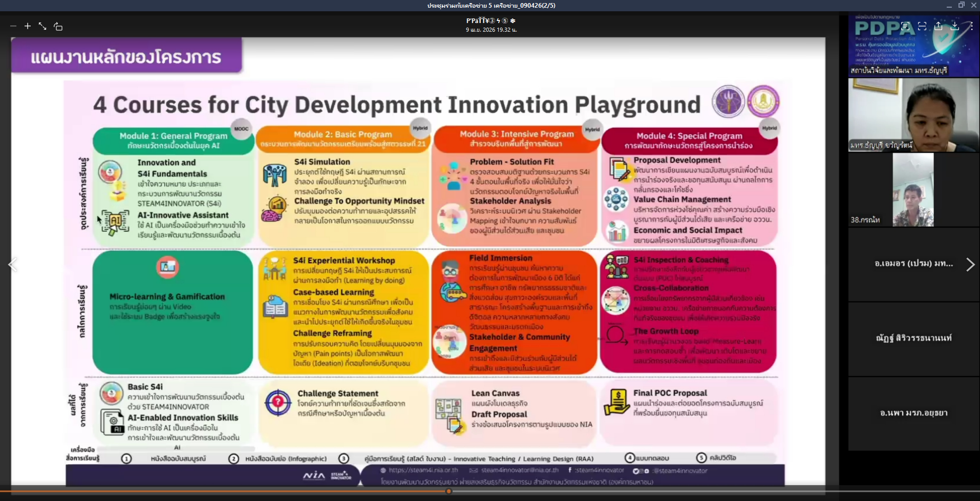The height and width of the screenshot is (501, 980).
Task: Rotate the image with the rotate icon
Action: pyautogui.click(x=58, y=27)
